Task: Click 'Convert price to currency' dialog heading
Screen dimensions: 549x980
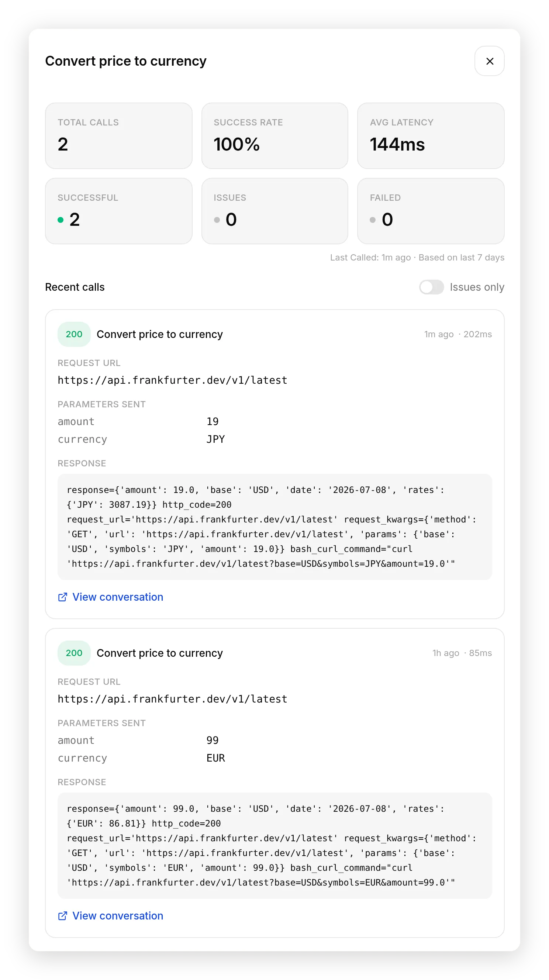Action: pos(126,61)
